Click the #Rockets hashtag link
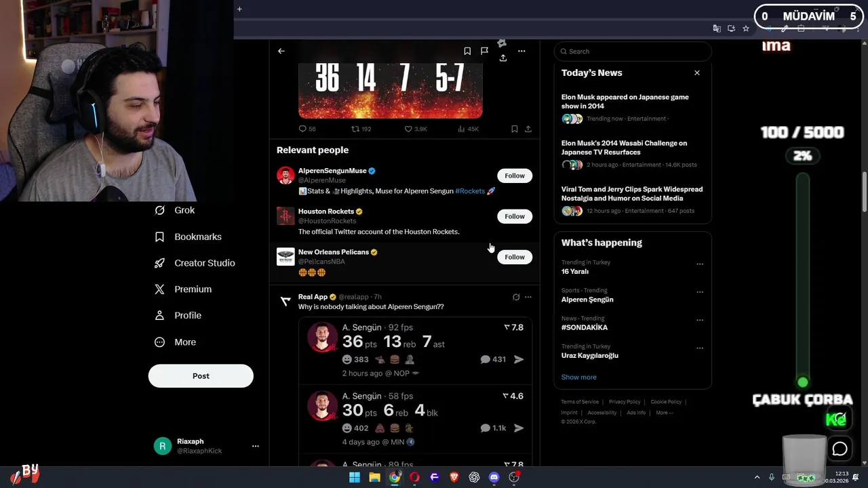Image resolution: width=868 pixels, height=488 pixels. (x=470, y=191)
